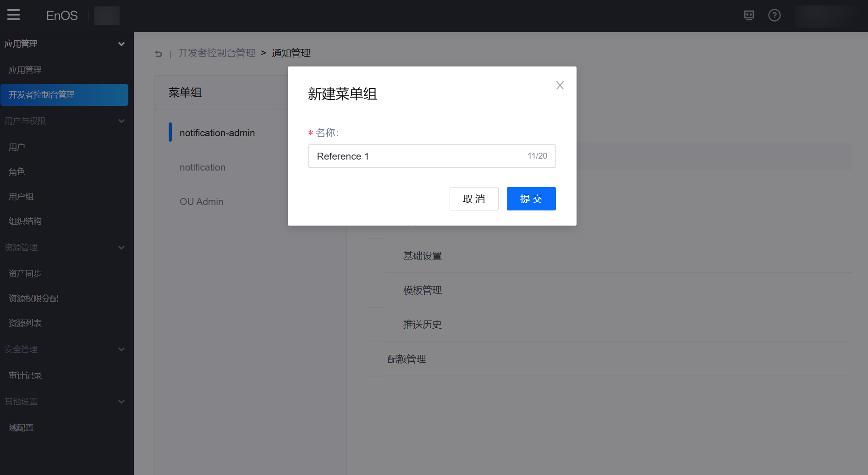Submit the form with the 提交 button

click(531, 199)
